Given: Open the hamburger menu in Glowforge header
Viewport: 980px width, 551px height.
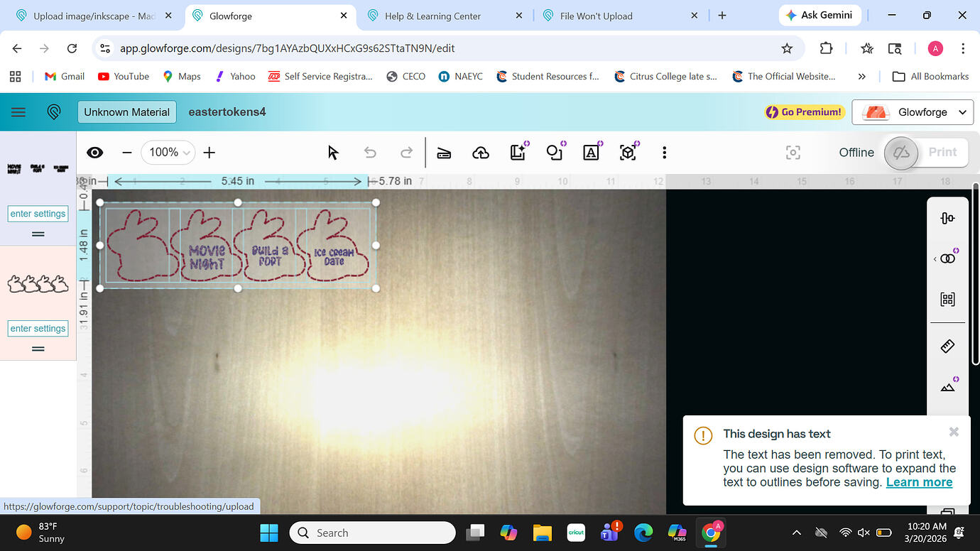Looking at the screenshot, I should [x=18, y=112].
